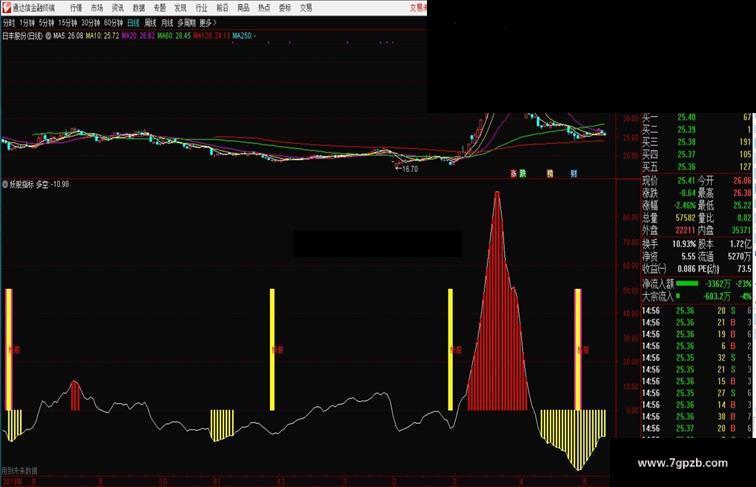Click the 总量 value 57582
The height and width of the screenshot is (487, 756).
coord(685,218)
